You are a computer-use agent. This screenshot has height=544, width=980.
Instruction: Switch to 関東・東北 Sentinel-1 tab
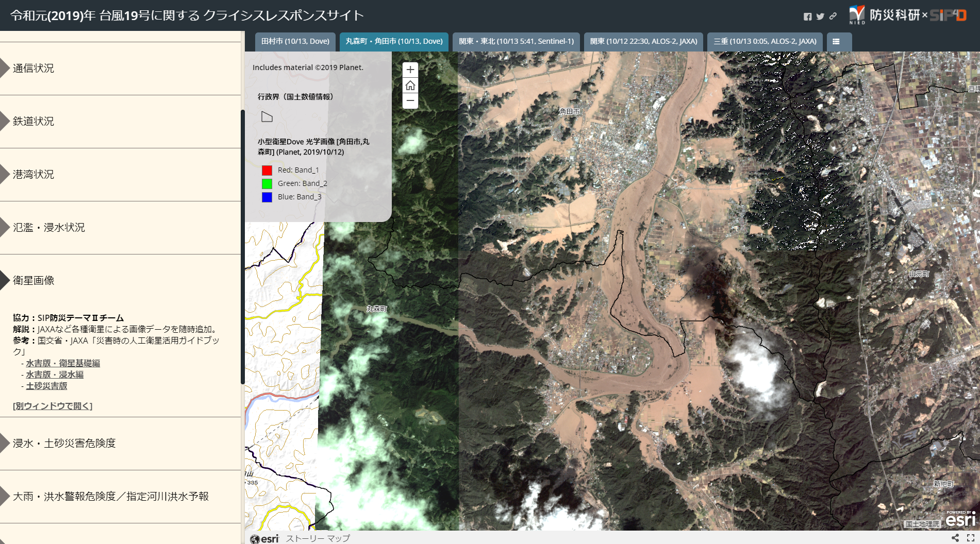pos(516,42)
